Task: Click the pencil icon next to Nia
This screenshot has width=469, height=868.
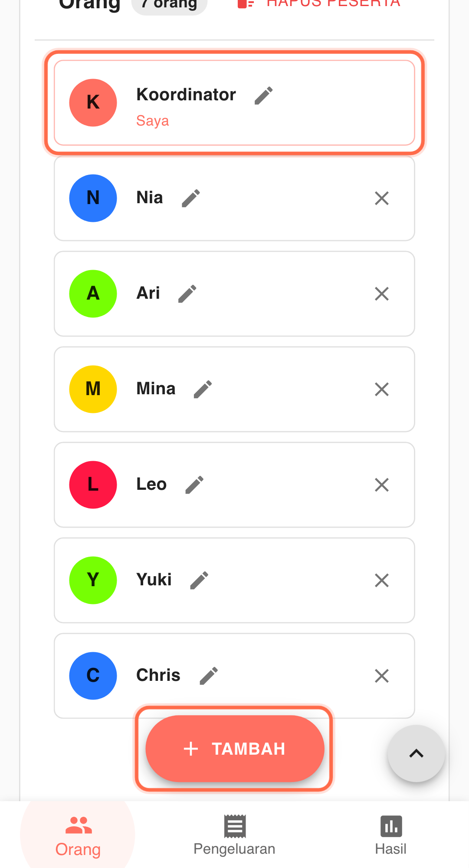Action: pyautogui.click(x=191, y=198)
